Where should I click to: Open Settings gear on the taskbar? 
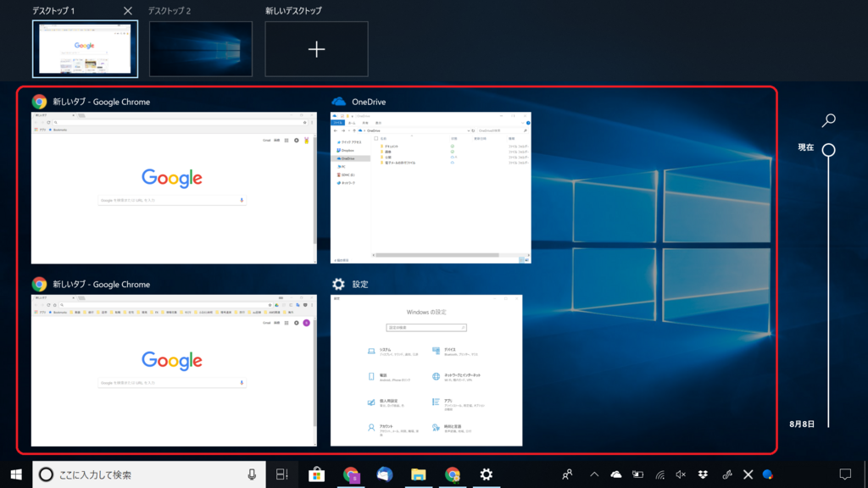(x=486, y=474)
